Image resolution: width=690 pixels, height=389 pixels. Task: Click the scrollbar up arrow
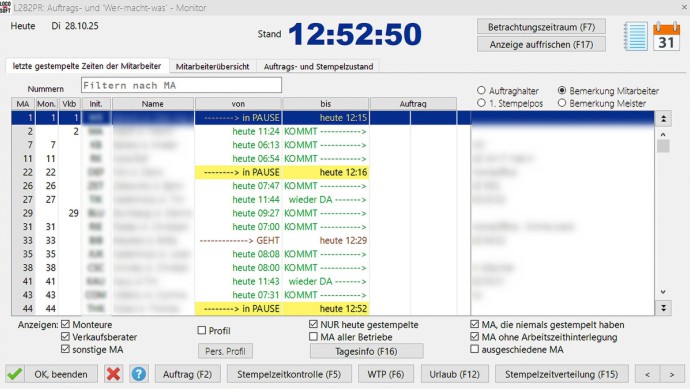click(663, 134)
